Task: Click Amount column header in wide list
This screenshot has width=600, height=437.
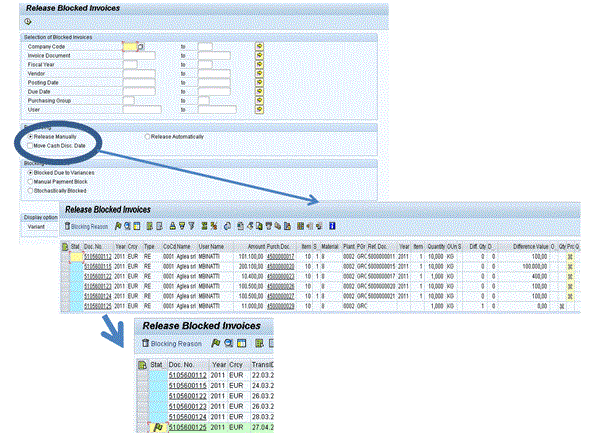Action: (x=249, y=247)
